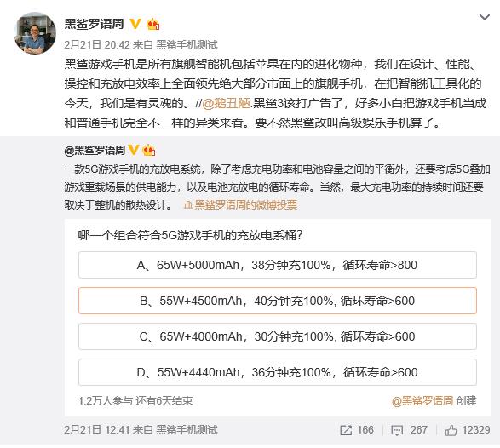Open 黑鲨罗语周 profile from top username
Screen dimensions: 500x448
(94, 24)
